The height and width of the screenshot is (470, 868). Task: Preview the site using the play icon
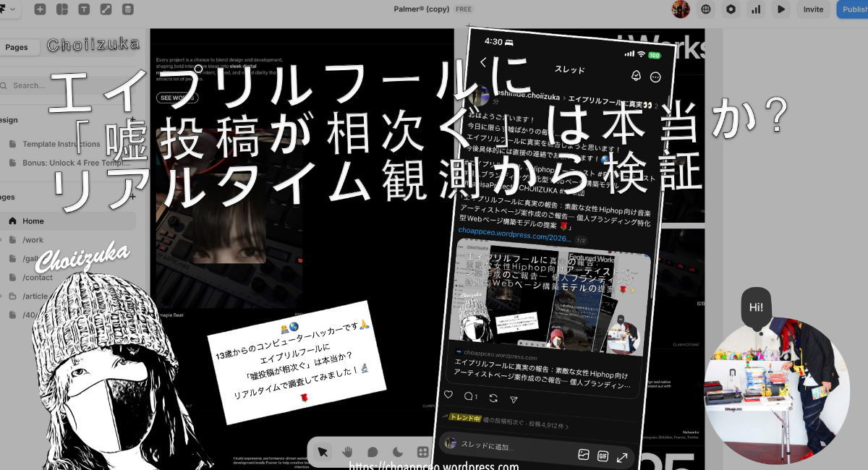779,9
